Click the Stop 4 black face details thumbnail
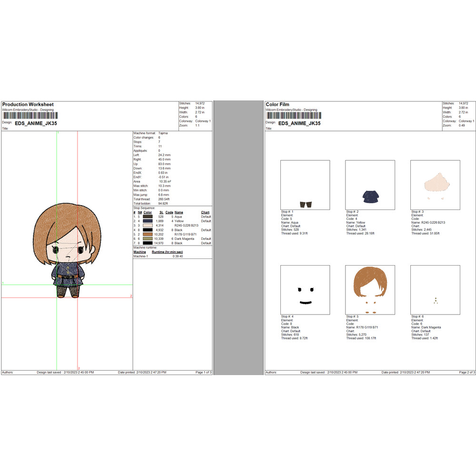 [305, 290]
